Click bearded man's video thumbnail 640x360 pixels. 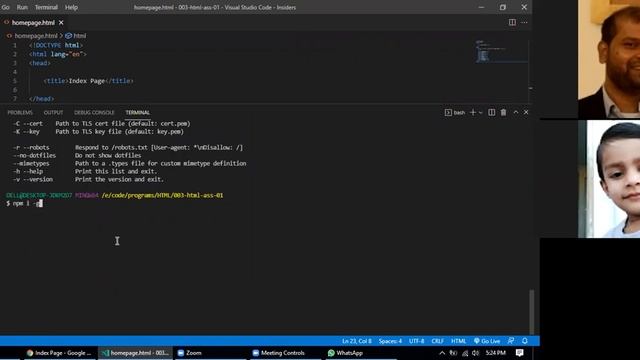click(609, 59)
